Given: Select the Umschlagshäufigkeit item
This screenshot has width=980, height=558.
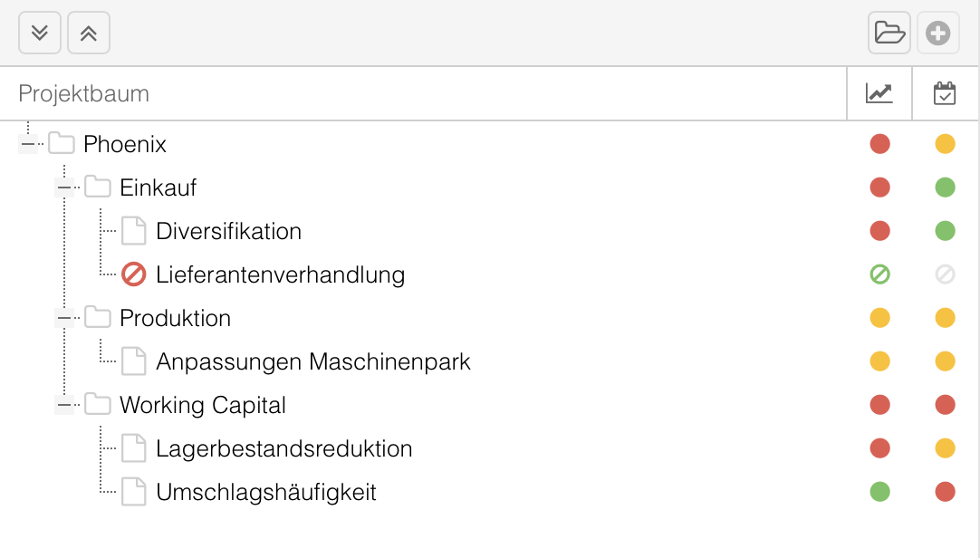Looking at the screenshot, I should pyautogui.click(x=265, y=493).
